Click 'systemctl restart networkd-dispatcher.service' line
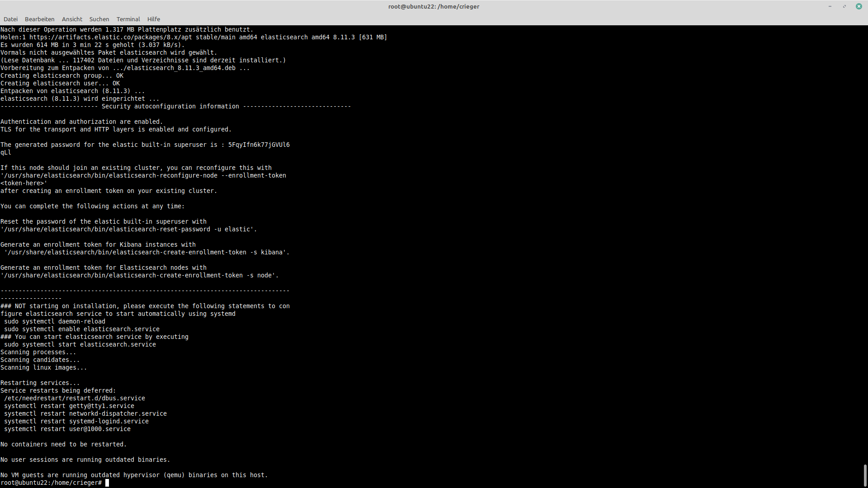Viewport: 868px width, 488px height. tap(85, 413)
